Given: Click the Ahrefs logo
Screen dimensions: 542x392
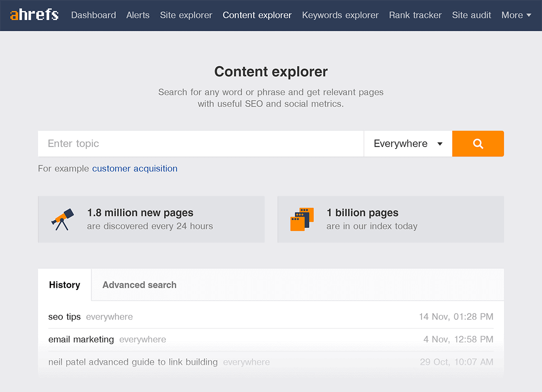Looking at the screenshot, I should 34,15.
